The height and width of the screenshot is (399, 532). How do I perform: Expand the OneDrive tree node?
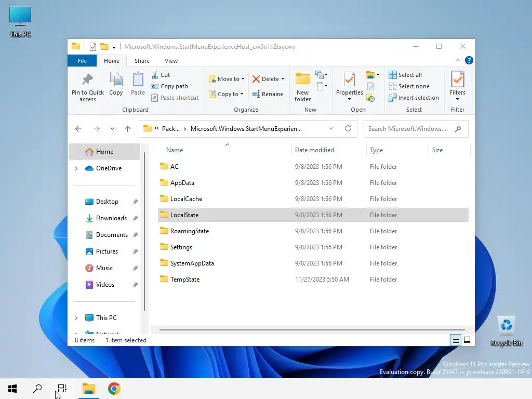tap(76, 168)
